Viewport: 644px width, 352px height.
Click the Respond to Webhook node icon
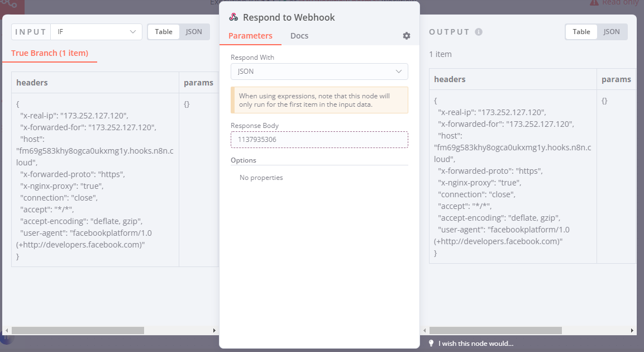click(233, 17)
